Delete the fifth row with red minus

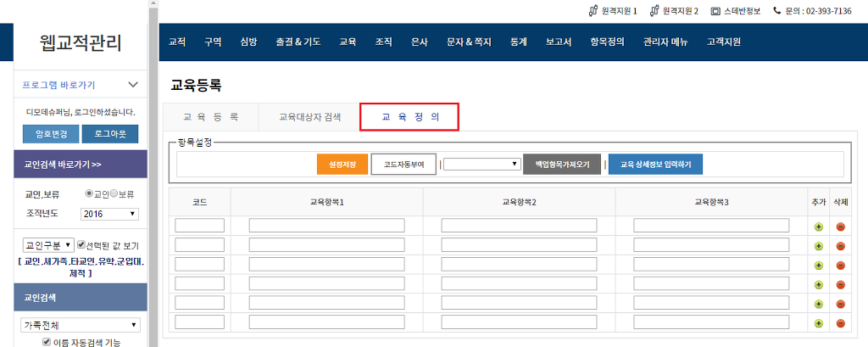tap(840, 304)
